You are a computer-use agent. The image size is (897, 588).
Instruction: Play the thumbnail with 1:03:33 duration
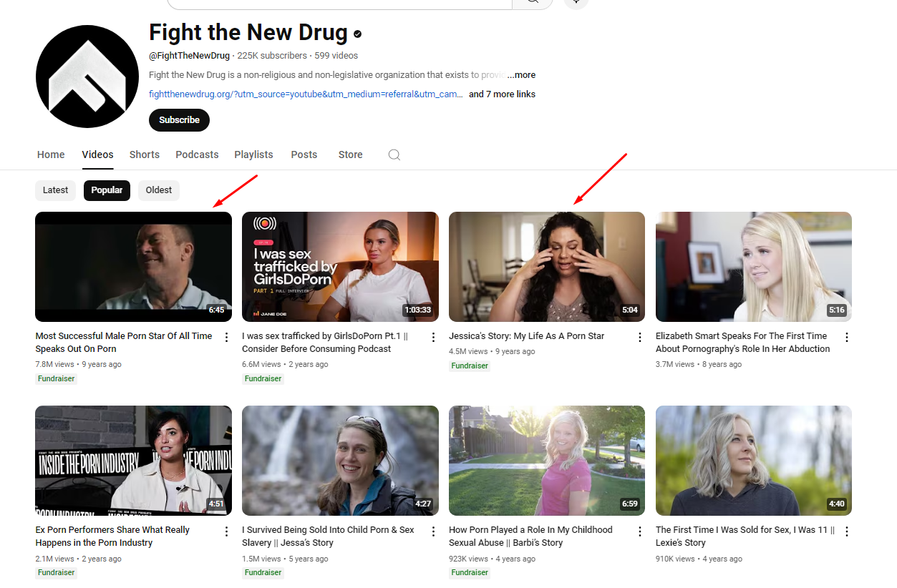click(340, 267)
